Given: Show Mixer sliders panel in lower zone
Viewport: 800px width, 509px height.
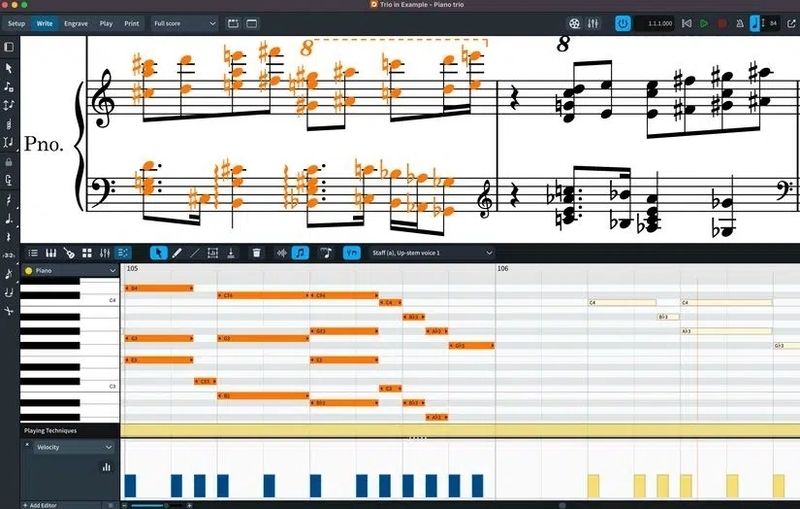Looking at the screenshot, I should (x=105, y=253).
